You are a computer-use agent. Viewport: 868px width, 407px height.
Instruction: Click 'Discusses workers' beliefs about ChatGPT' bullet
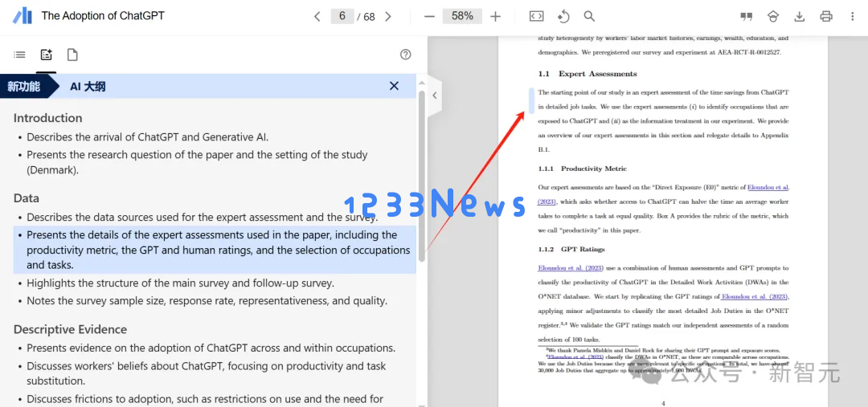[x=207, y=373]
